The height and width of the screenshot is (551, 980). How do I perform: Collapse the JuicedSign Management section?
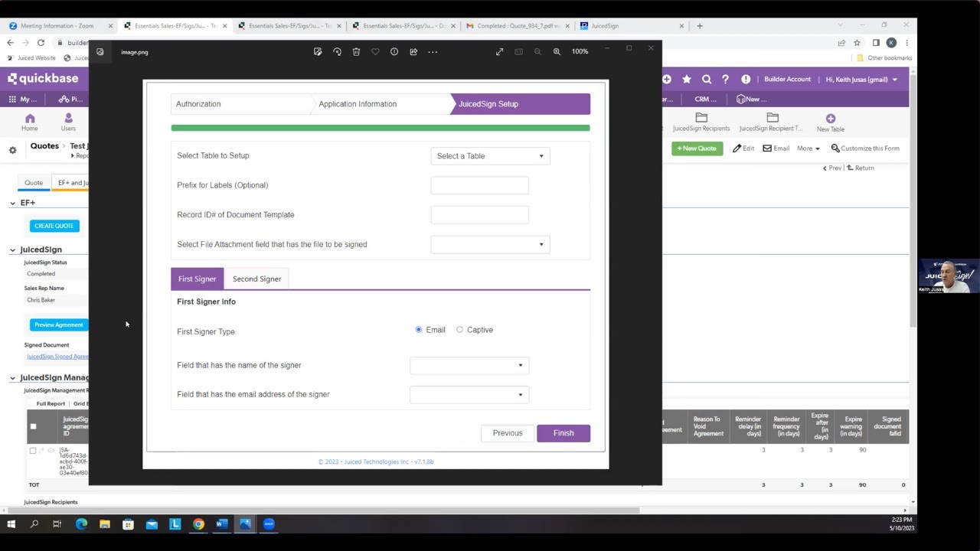coord(12,378)
